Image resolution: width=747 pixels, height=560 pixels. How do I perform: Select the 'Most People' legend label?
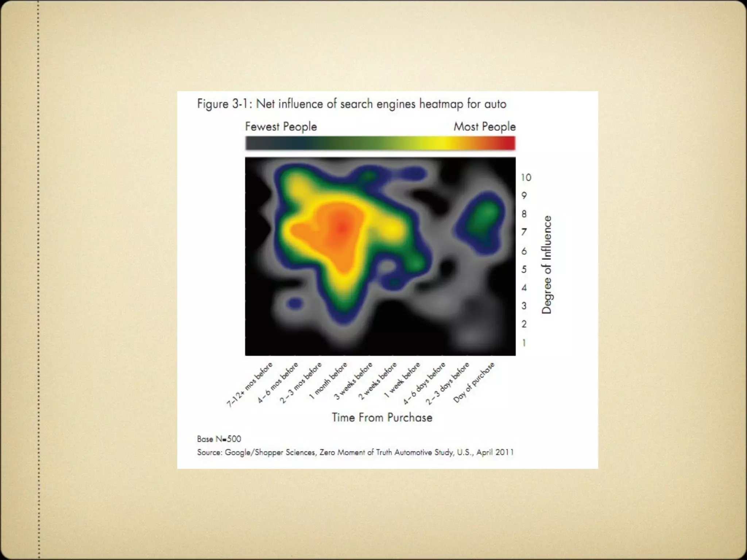(484, 127)
